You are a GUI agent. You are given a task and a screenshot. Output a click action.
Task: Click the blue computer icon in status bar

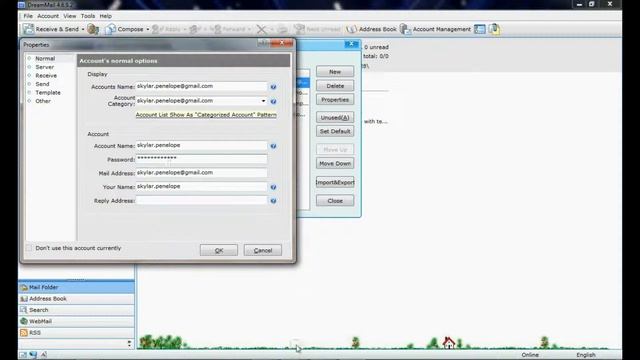[x=33, y=355]
